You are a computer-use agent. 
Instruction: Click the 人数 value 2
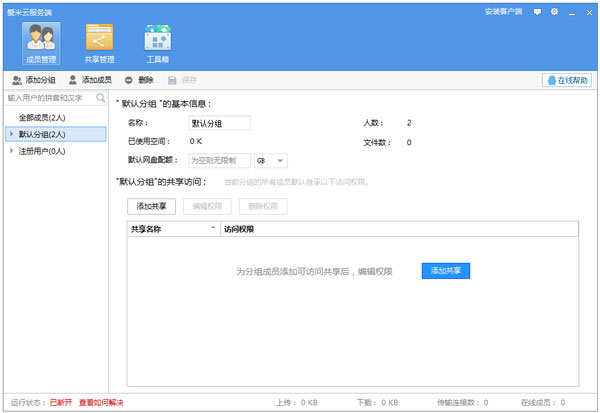pos(409,123)
